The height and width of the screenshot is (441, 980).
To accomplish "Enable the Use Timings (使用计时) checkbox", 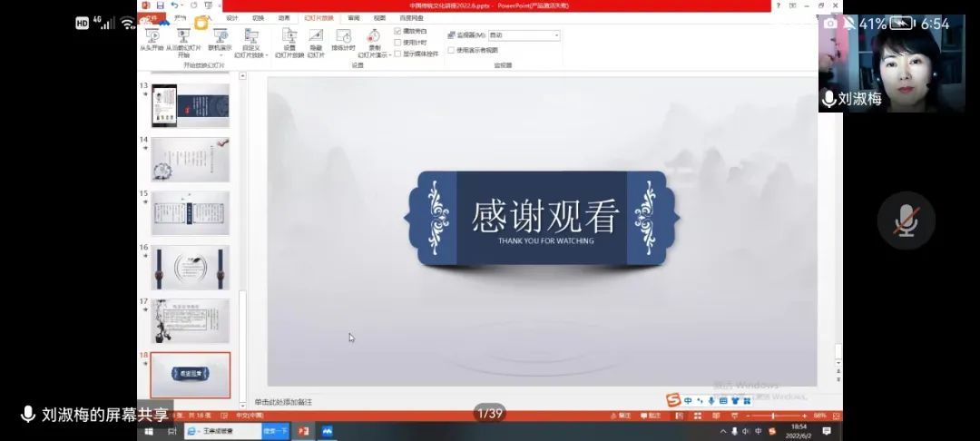I will (397, 42).
